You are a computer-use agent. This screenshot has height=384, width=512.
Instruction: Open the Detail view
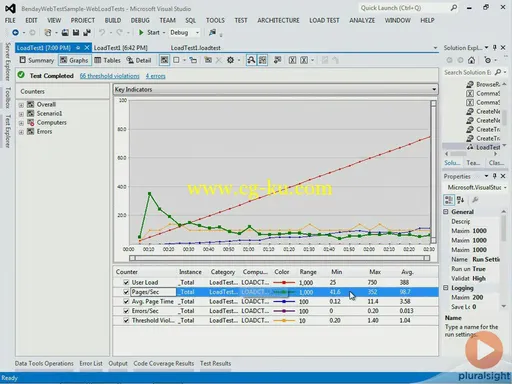tap(139, 60)
